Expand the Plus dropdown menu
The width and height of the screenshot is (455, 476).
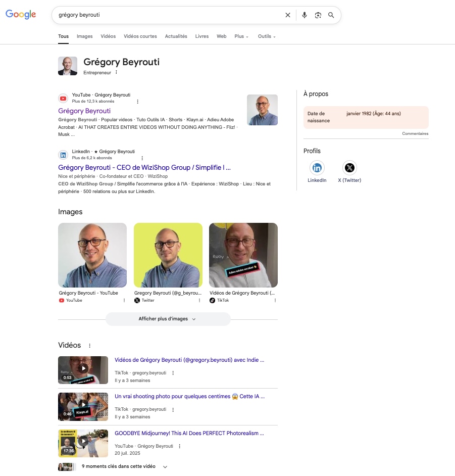[x=241, y=36]
